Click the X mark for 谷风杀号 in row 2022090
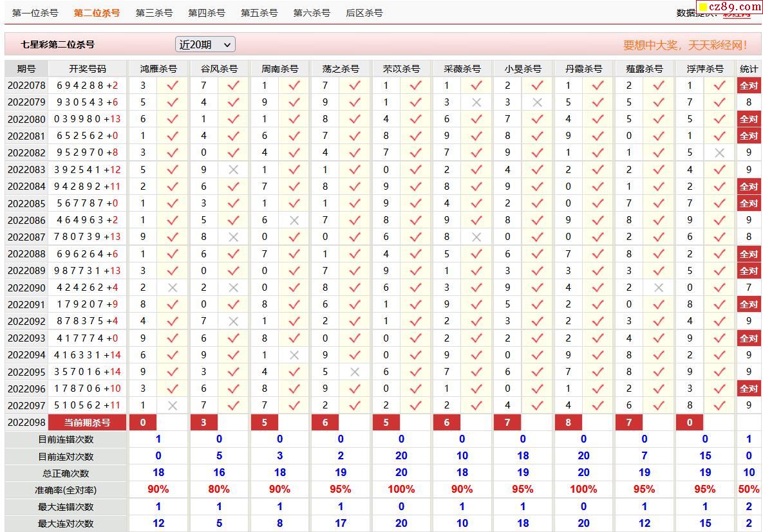 click(234, 288)
